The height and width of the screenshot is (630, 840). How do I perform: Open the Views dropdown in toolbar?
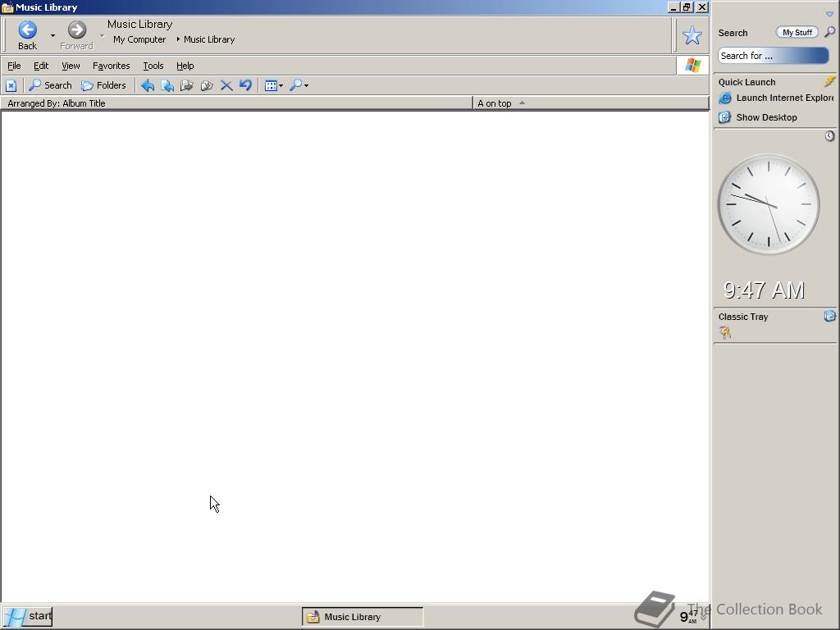[274, 85]
